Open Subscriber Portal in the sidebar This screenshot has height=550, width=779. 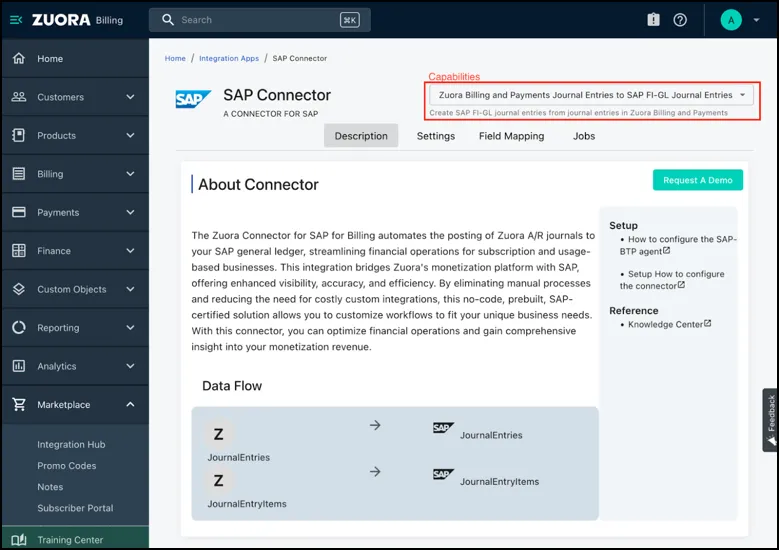tap(75, 508)
